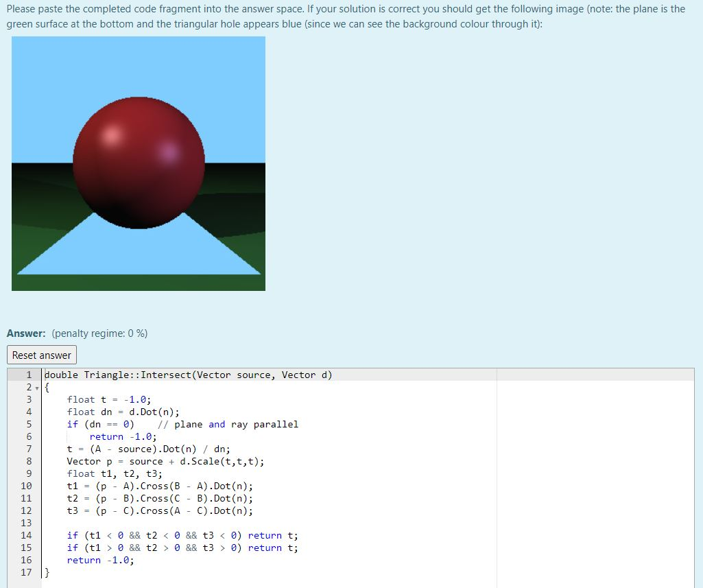Click the 'float t1, t2, t3;' declaration

[x=113, y=473]
